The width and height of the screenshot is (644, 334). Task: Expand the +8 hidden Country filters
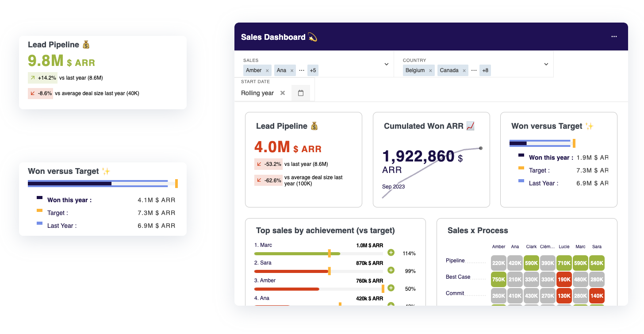485,70
